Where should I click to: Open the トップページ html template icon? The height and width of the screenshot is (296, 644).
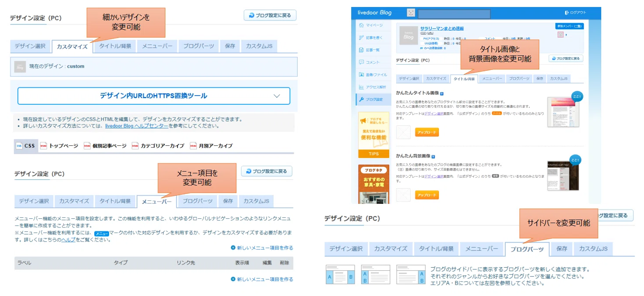pyautogui.click(x=44, y=146)
